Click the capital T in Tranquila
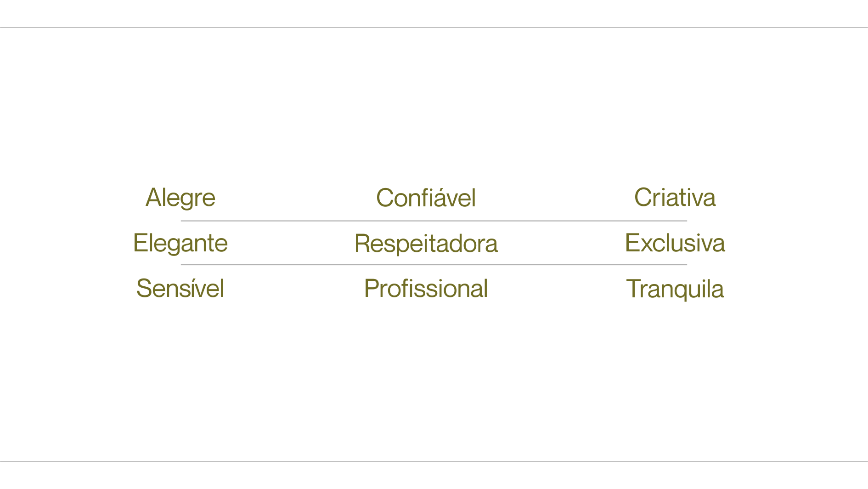Viewport: 868px width, 489px height. [x=634, y=289]
